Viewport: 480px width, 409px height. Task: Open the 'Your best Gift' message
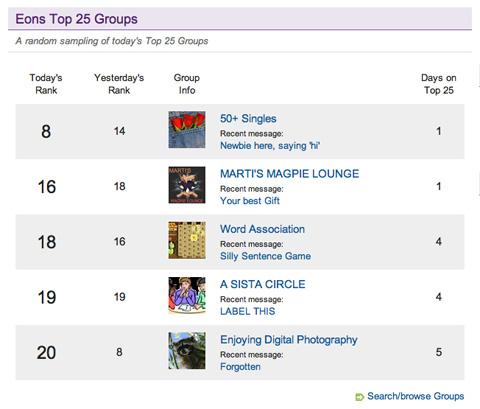click(x=250, y=201)
